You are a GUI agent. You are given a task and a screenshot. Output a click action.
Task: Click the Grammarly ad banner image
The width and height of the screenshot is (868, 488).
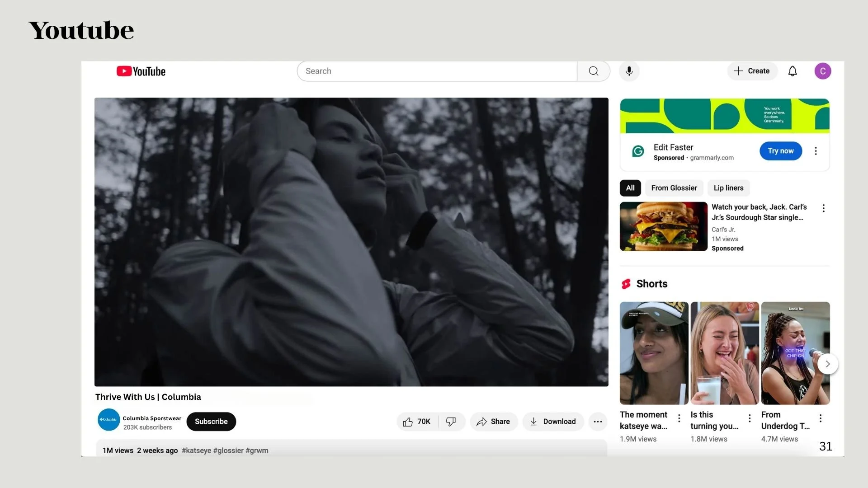pyautogui.click(x=725, y=116)
